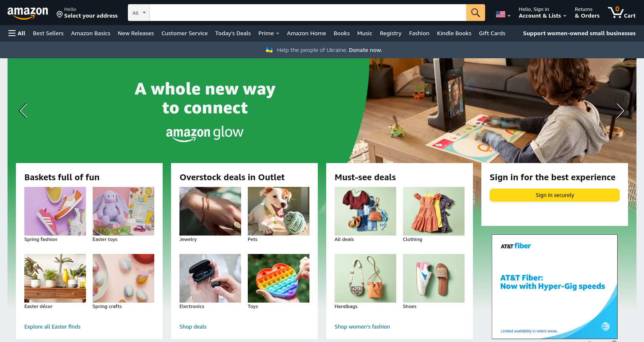Open the shopping cart icon
Screen dimensions: 644x342
622,13
